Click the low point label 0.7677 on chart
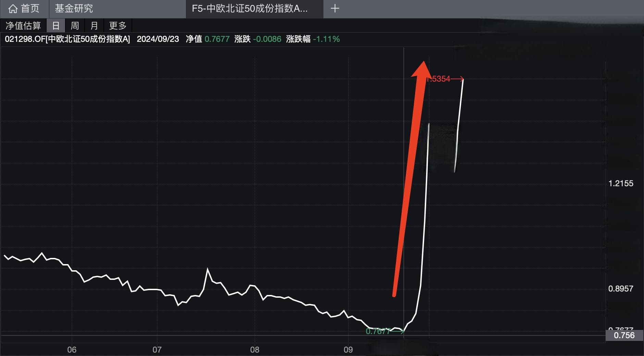This screenshot has width=644, height=356. pos(378,331)
